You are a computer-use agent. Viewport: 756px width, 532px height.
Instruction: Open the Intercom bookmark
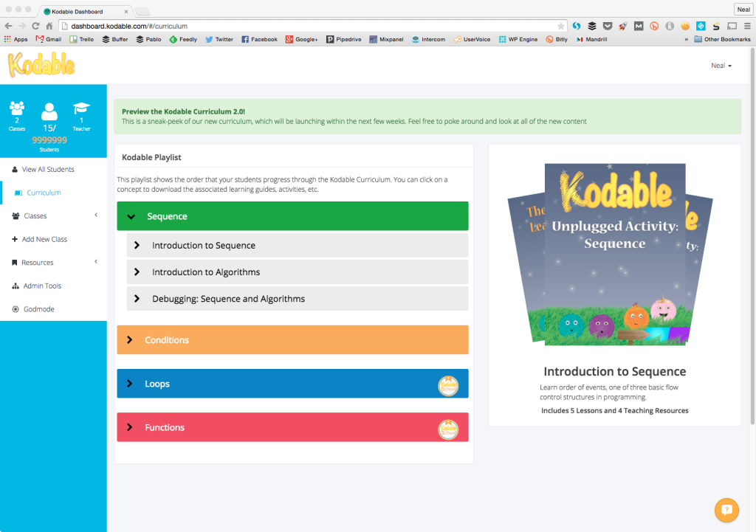point(429,40)
